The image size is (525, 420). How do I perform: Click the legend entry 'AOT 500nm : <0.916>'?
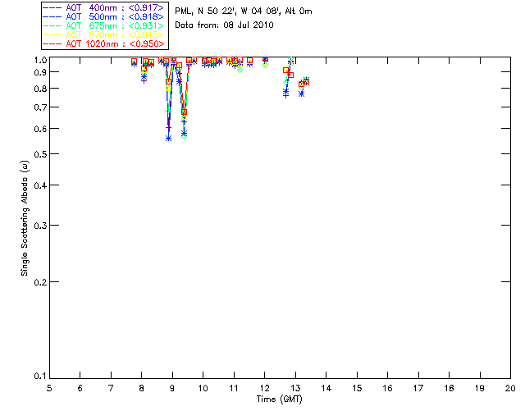(115, 16)
